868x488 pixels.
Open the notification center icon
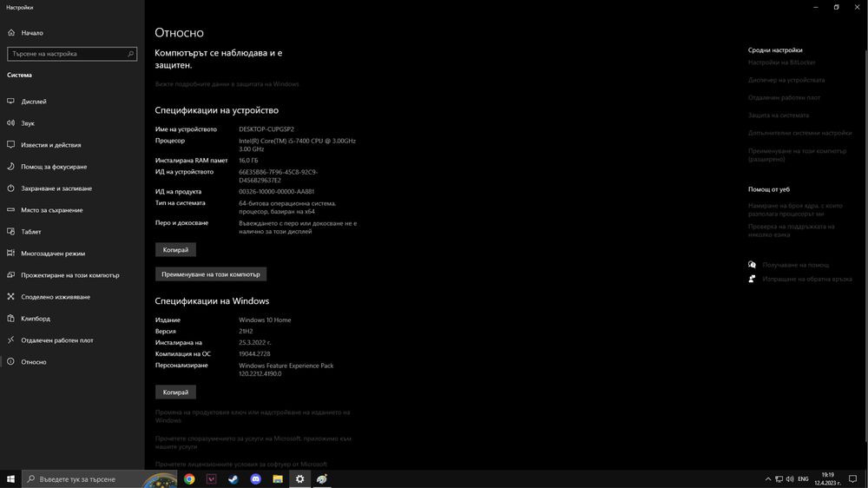pyautogui.click(x=853, y=479)
